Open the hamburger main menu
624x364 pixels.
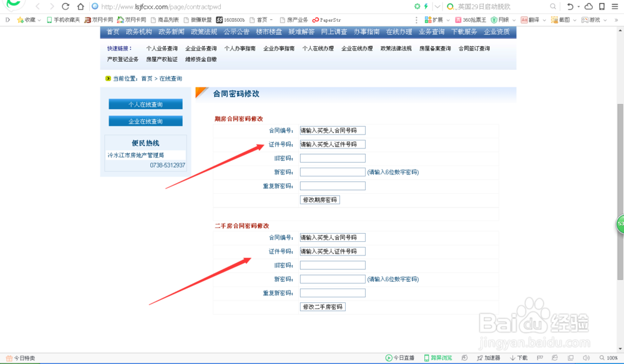(x=615, y=6)
